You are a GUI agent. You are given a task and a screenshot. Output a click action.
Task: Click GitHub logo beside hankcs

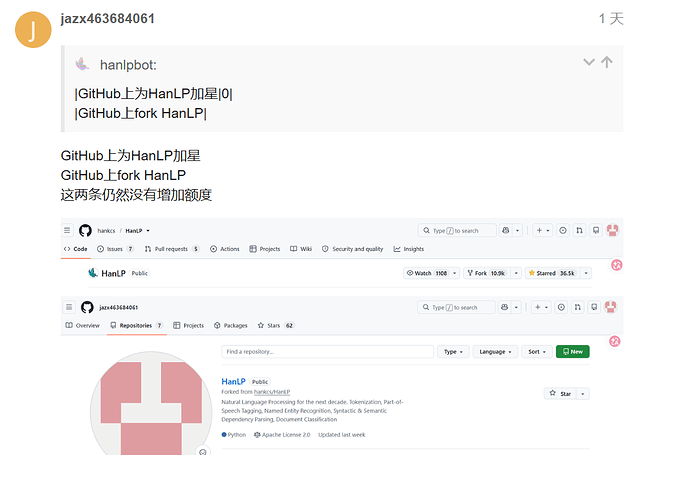pos(85,230)
